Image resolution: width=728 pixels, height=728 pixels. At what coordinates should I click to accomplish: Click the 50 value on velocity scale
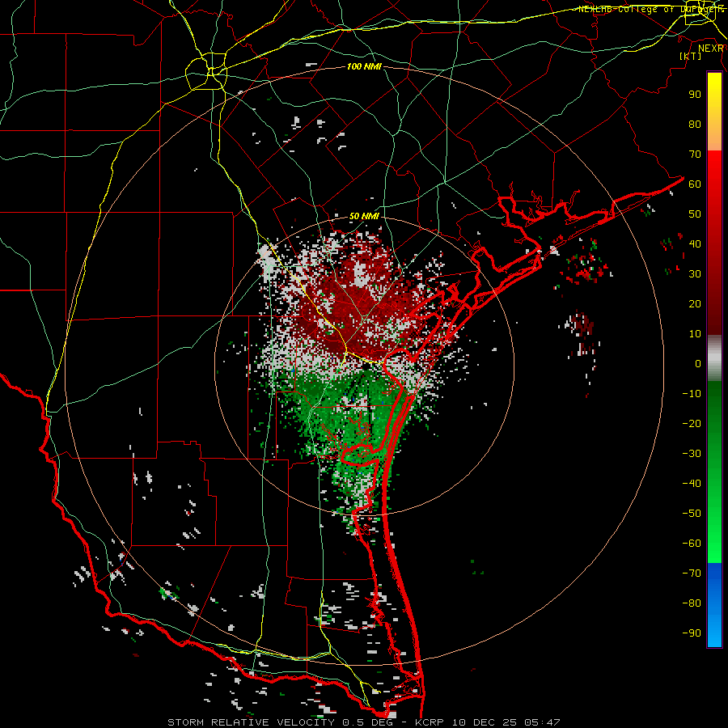click(x=695, y=214)
